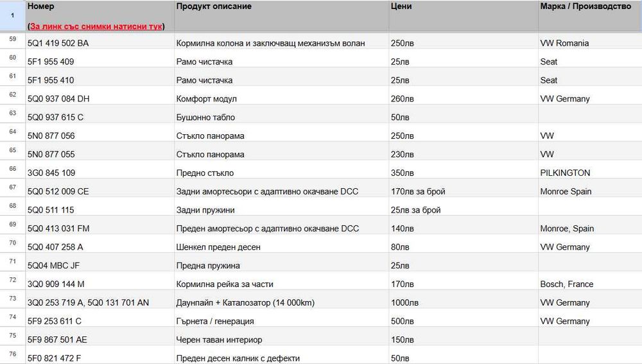
Task: Select the "170лв за брой" price cell
Action: [418, 191]
